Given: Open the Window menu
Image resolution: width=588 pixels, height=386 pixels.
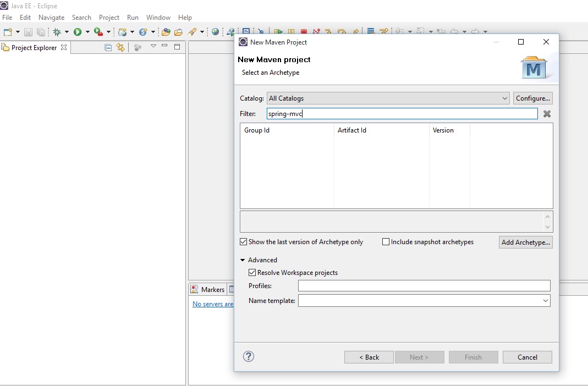Looking at the screenshot, I should pos(158,18).
